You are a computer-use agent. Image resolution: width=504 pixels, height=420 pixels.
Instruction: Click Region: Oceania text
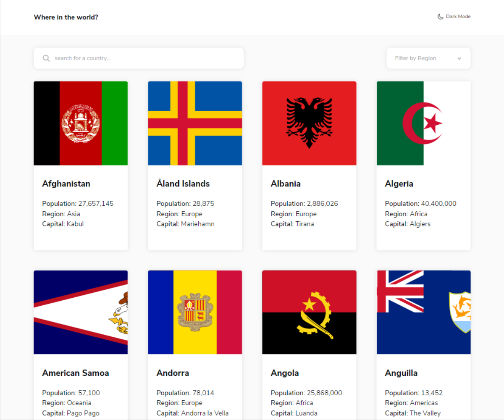click(67, 403)
